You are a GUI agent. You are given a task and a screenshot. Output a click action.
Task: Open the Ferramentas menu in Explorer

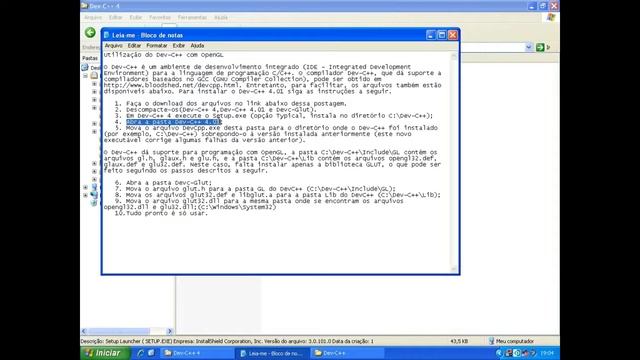point(192,18)
